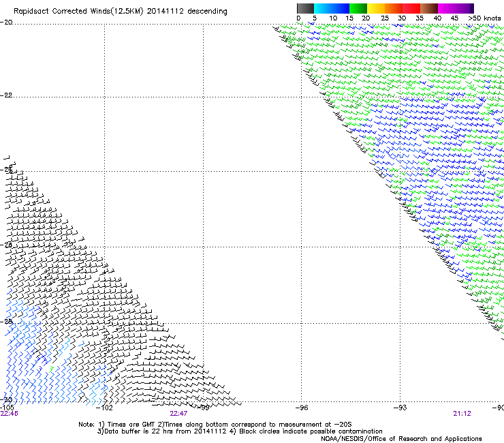This screenshot has width=504, height=443.
Task: Click the 'NOAA/NESDIS/Office of Research and Applications' credit
Action: pos(401,439)
